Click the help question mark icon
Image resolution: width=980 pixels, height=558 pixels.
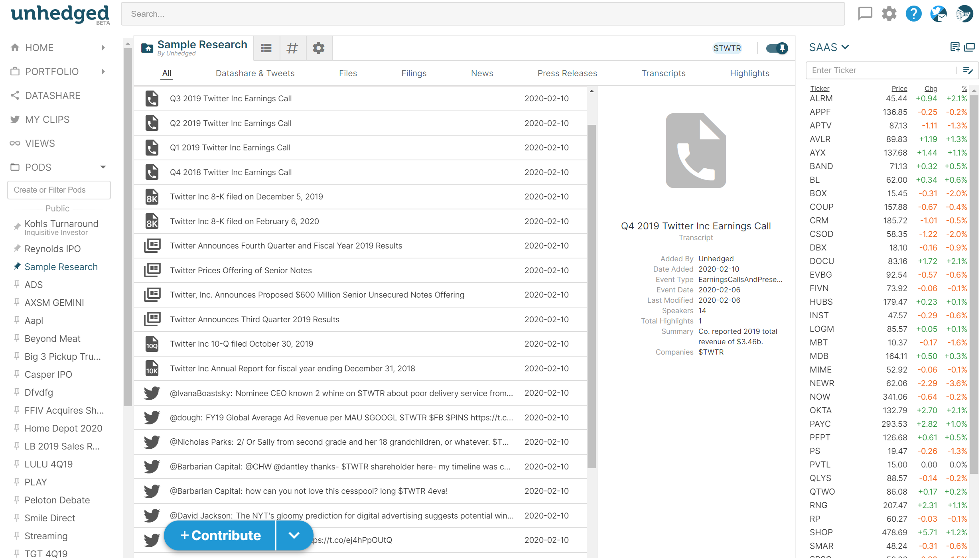click(x=913, y=14)
